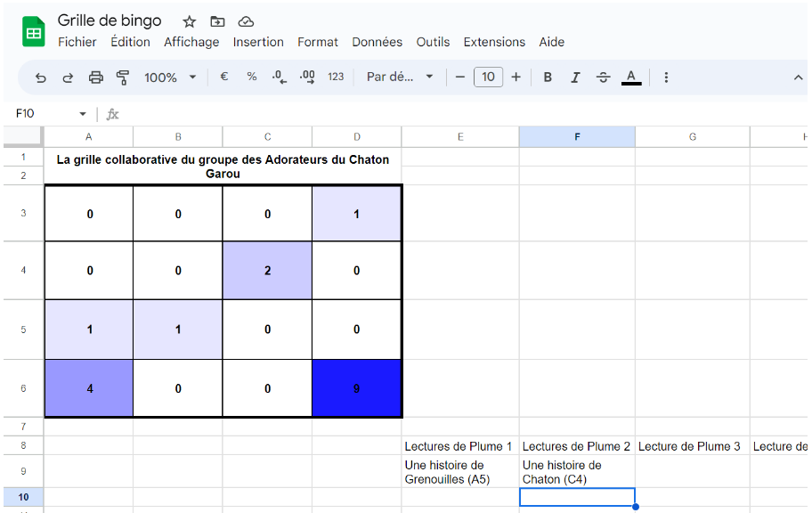Select bingo cell D3 with value 1
Viewport: 812px width, 513px height.
[x=356, y=214]
